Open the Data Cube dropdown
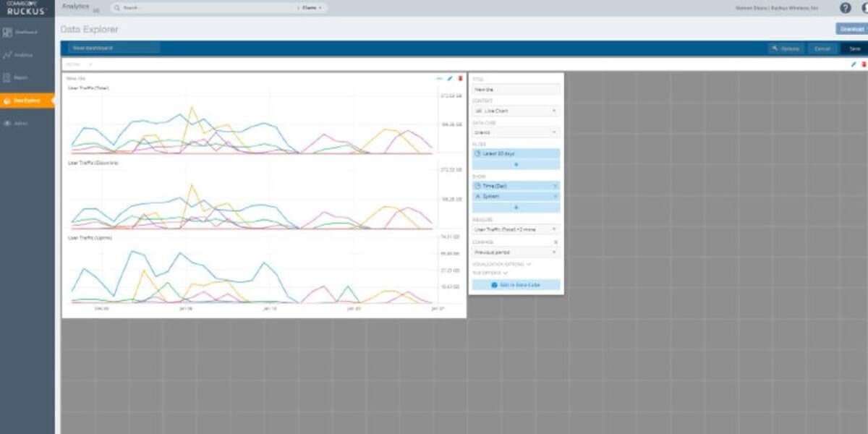The height and width of the screenshot is (434, 868). tap(516, 132)
